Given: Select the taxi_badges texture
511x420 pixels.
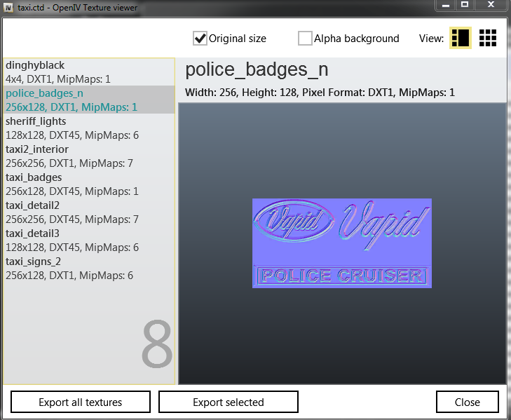Looking at the screenshot, I should (x=89, y=184).
